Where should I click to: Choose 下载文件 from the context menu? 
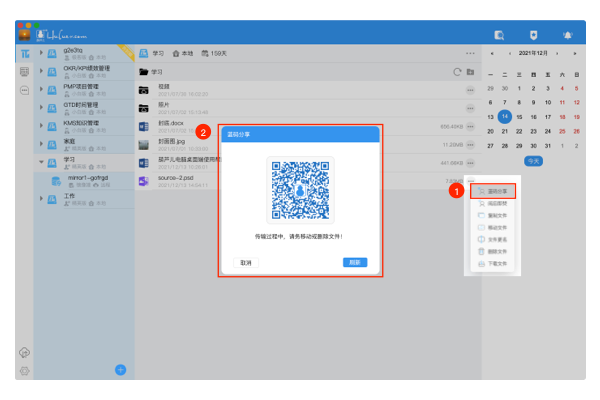tap(493, 264)
